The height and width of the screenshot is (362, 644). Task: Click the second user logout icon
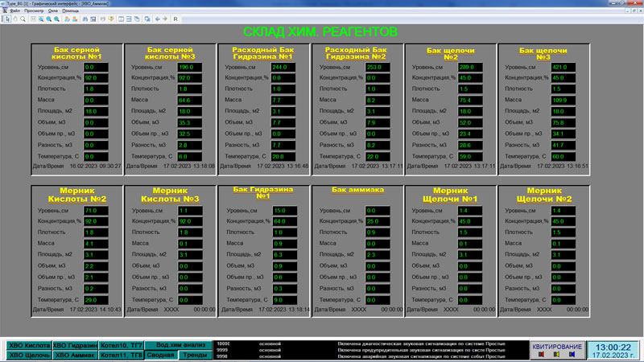(75, 19)
